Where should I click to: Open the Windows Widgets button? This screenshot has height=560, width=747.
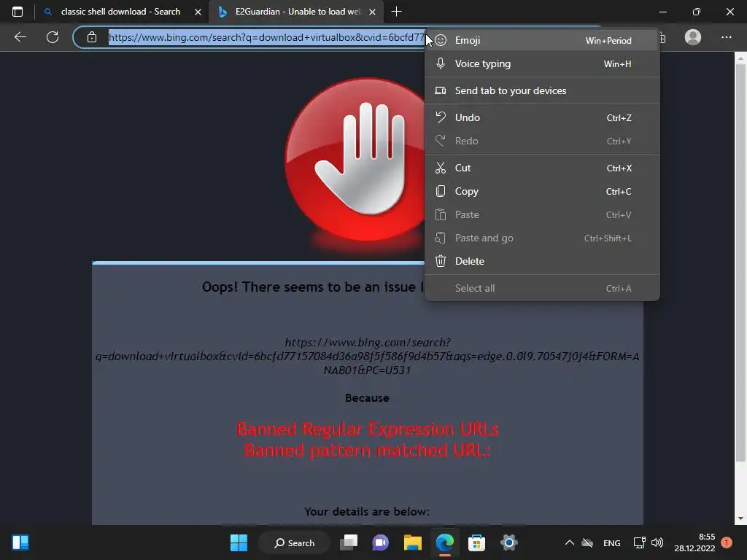(x=20, y=542)
